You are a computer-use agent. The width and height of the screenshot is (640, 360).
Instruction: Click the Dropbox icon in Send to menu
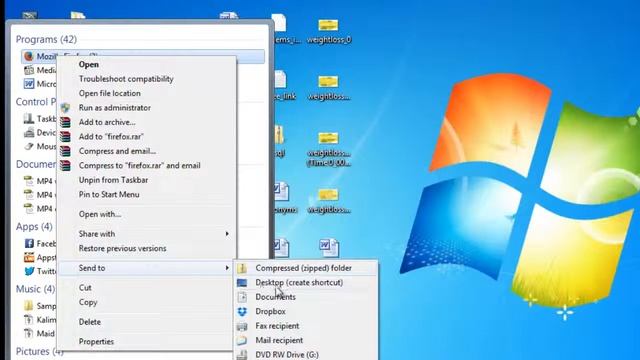click(242, 311)
